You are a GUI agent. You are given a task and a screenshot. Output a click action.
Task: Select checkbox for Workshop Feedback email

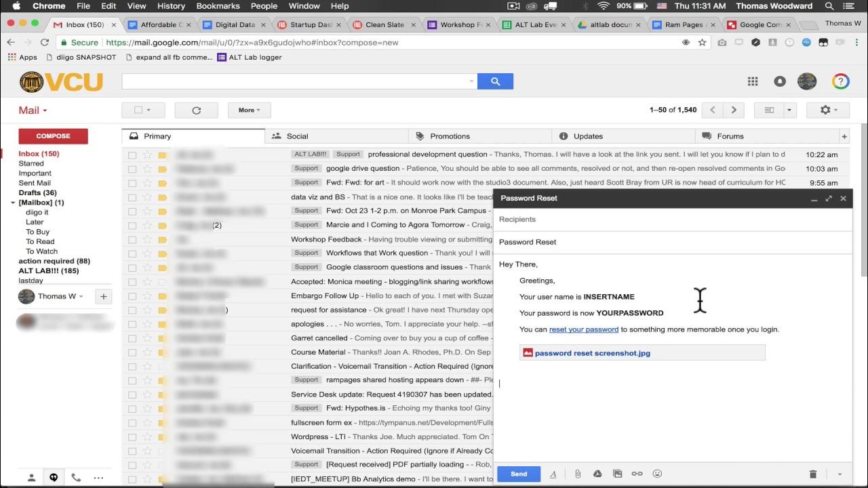coord(132,239)
